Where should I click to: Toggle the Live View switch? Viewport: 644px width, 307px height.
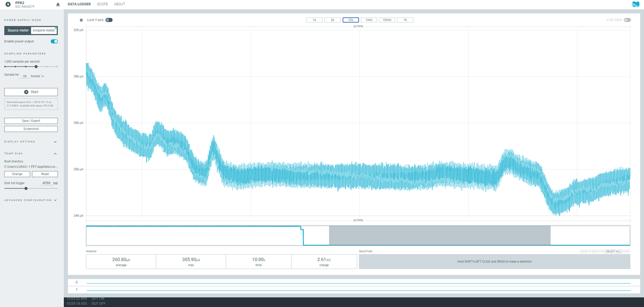click(x=627, y=20)
